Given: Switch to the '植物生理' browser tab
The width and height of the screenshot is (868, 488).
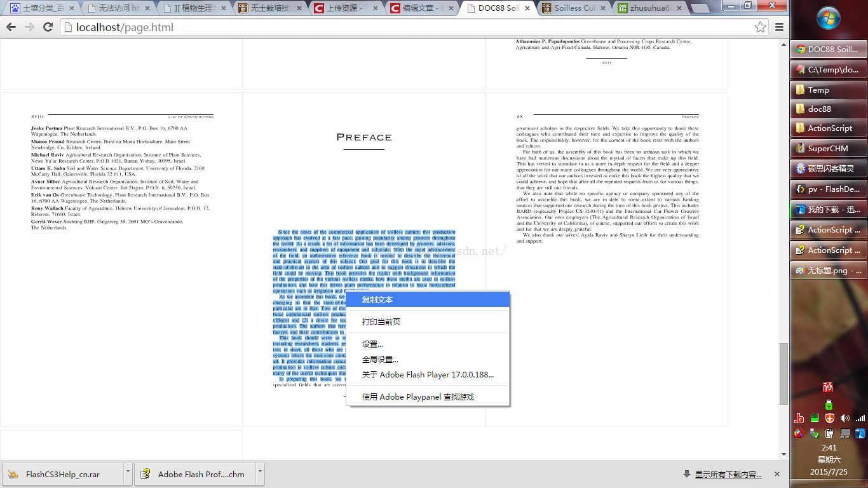Looking at the screenshot, I should coord(194,8).
